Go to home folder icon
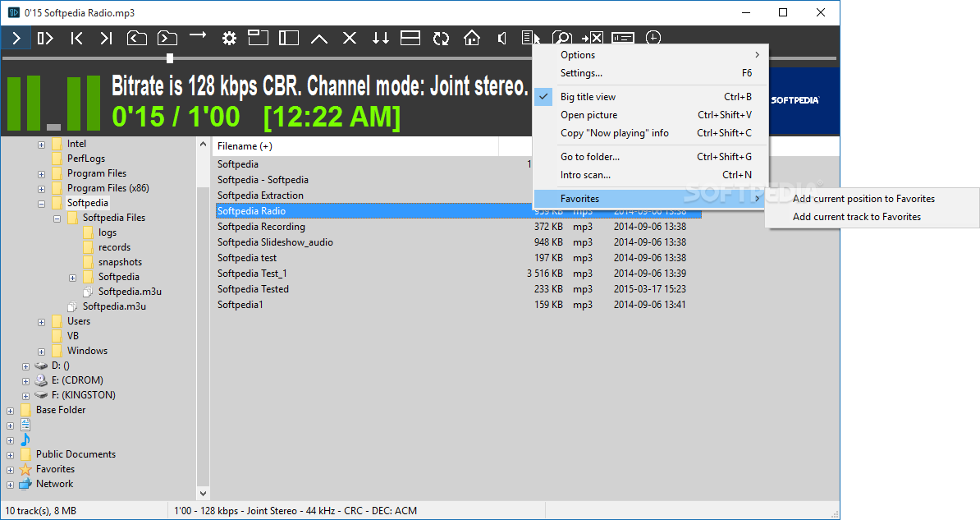 click(x=472, y=38)
